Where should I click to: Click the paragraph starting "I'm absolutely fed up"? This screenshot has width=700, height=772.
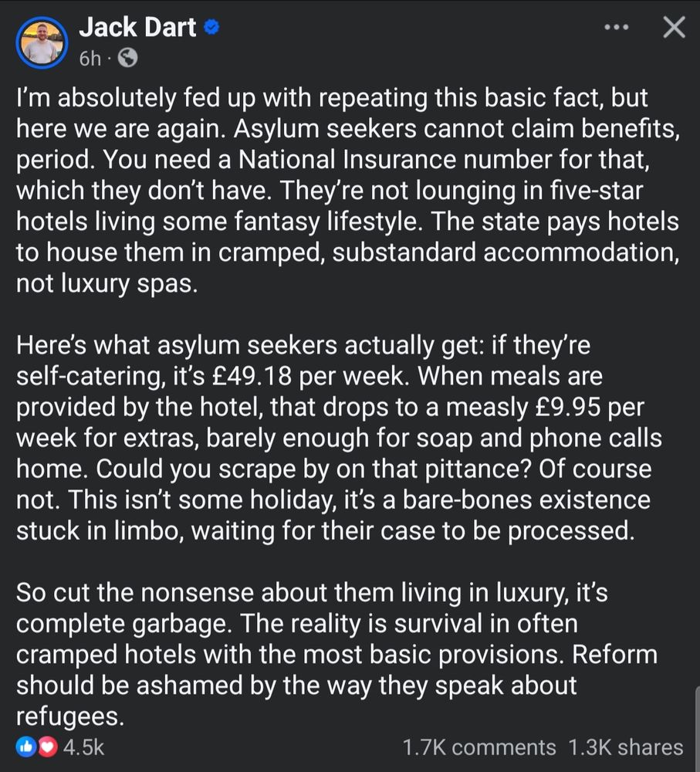coord(348,191)
